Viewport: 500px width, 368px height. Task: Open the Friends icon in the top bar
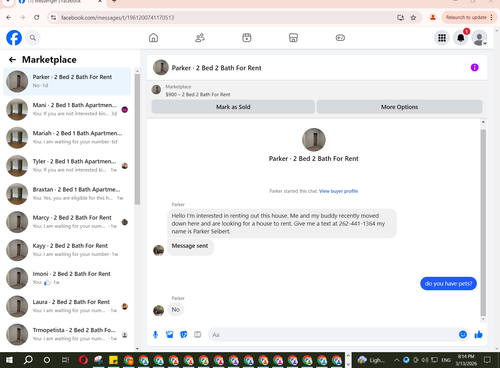click(x=200, y=38)
